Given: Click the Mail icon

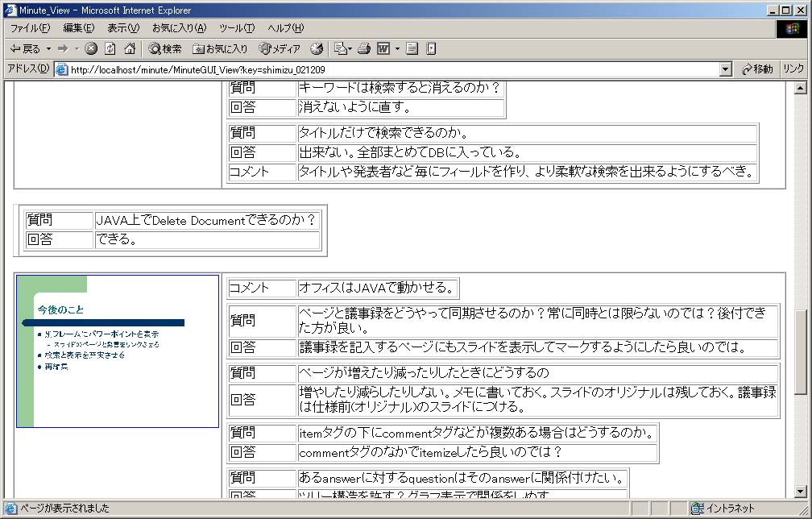Looking at the screenshot, I should pyautogui.click(x=342, y=48).
